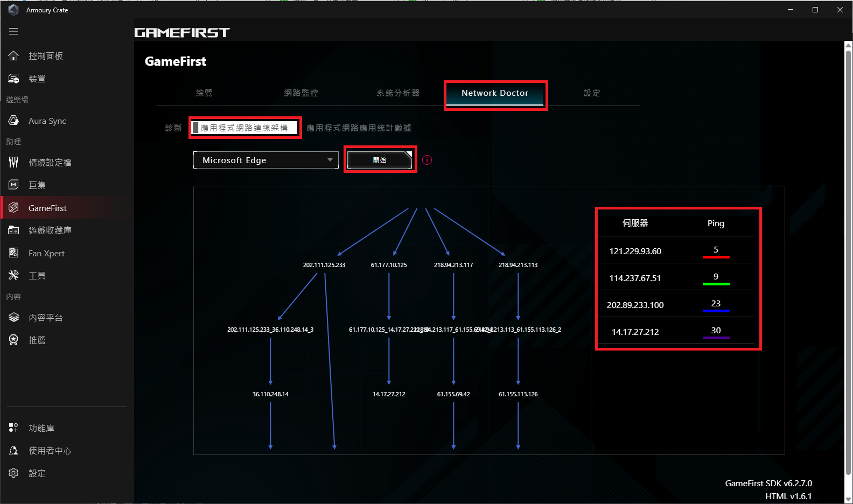Select 應用程式網路應用統計數據 option

pyautogui.click(x=359, y=128)
